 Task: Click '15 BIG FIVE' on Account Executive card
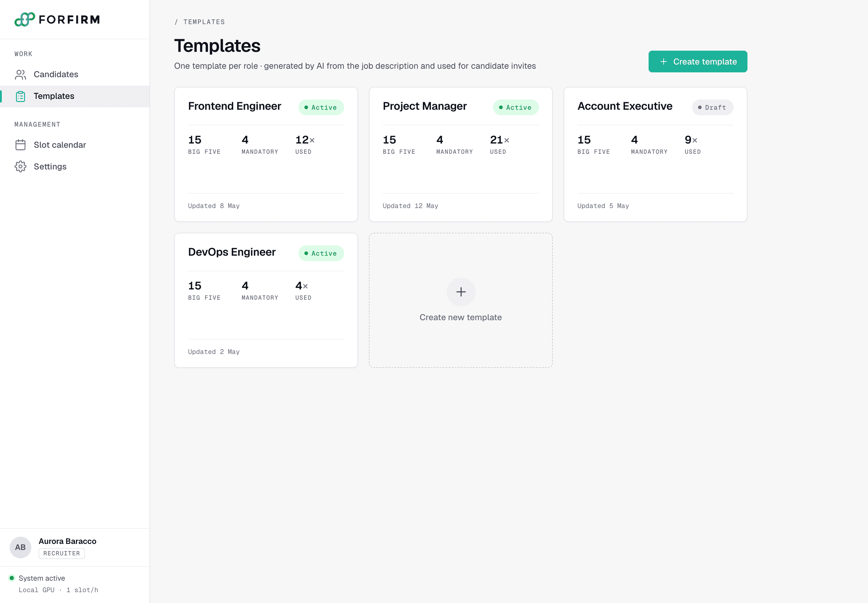[x=594, y=145]
